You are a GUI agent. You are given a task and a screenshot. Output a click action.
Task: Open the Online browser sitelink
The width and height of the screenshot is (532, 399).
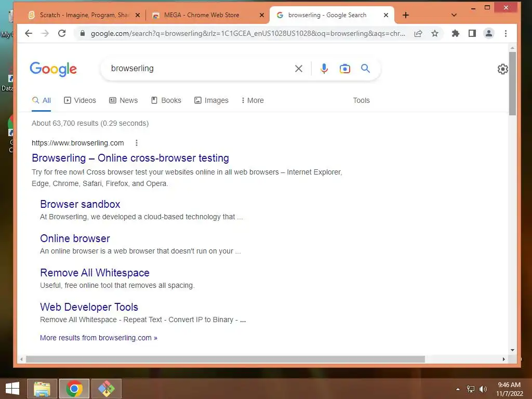tap(75, 238)
